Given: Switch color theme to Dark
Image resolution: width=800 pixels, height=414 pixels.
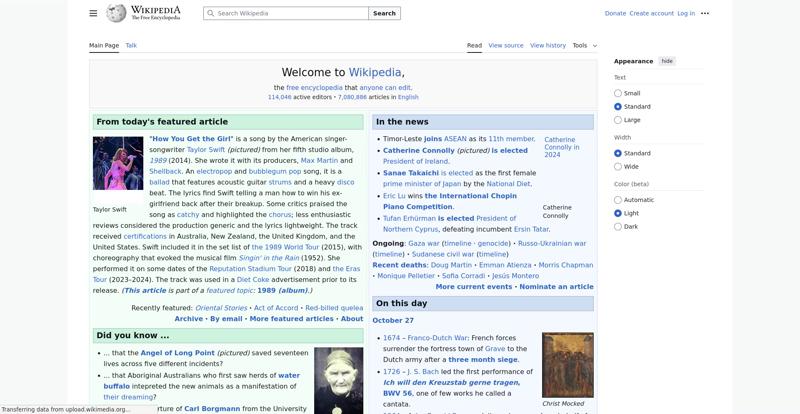Looking at the screenshot, I should 618,226.
